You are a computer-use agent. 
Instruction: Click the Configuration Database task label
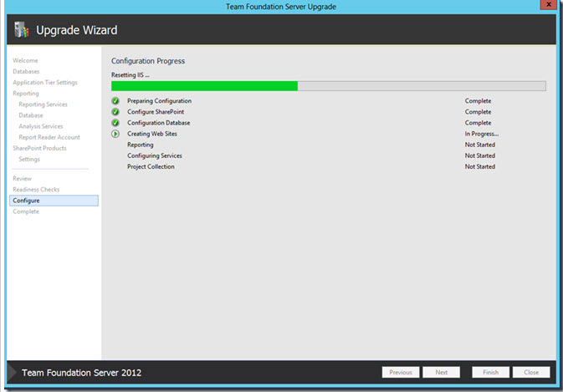[x=159, y=123]
